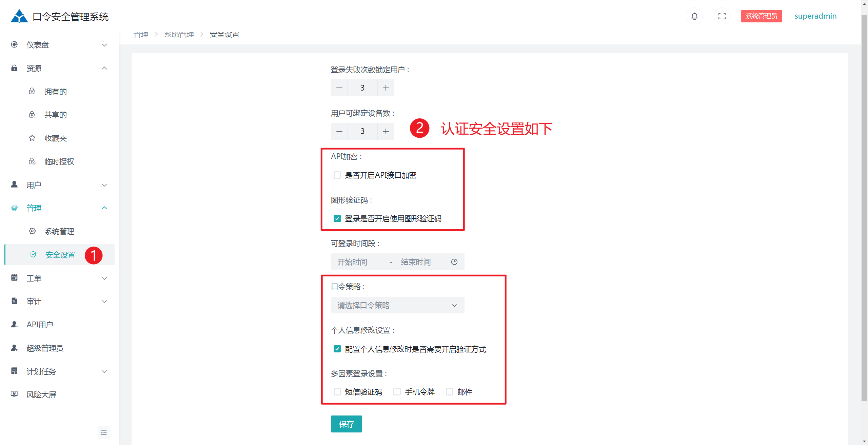This screenshot has width=868, height=445.
Task: Open the 请选择口令策略 dropdown
Action: point(397,305)
